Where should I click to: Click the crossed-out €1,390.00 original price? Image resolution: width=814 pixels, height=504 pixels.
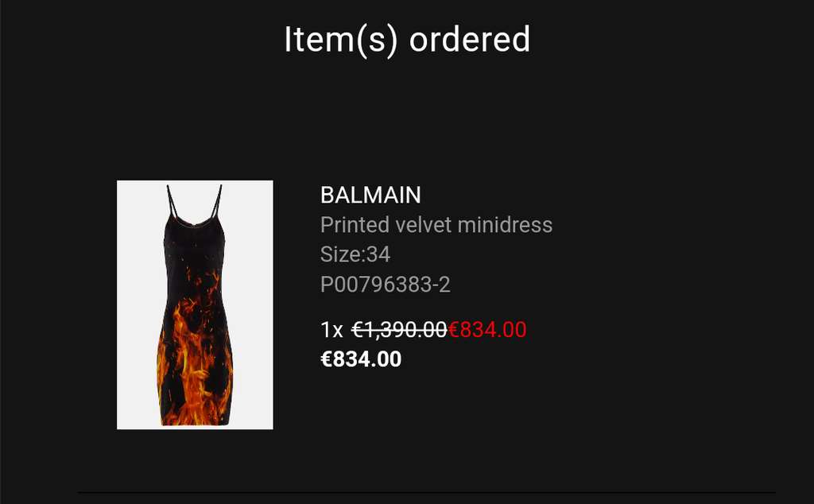[399, 330]
